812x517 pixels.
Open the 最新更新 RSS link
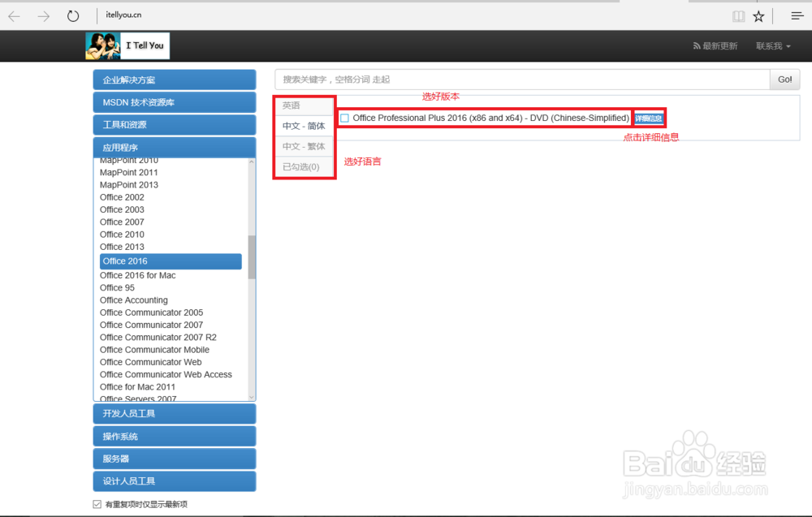coord(715,46)
